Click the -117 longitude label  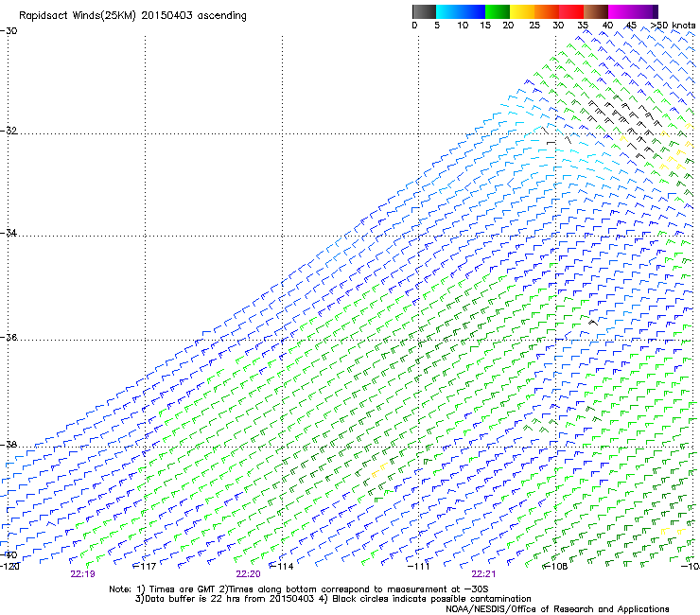(x=145, y=567)
